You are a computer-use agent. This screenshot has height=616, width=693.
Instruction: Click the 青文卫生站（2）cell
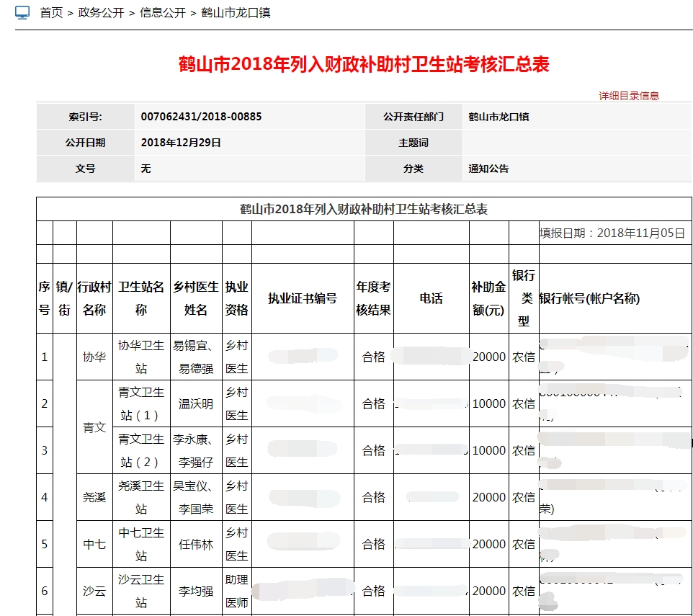coord(141,450)
